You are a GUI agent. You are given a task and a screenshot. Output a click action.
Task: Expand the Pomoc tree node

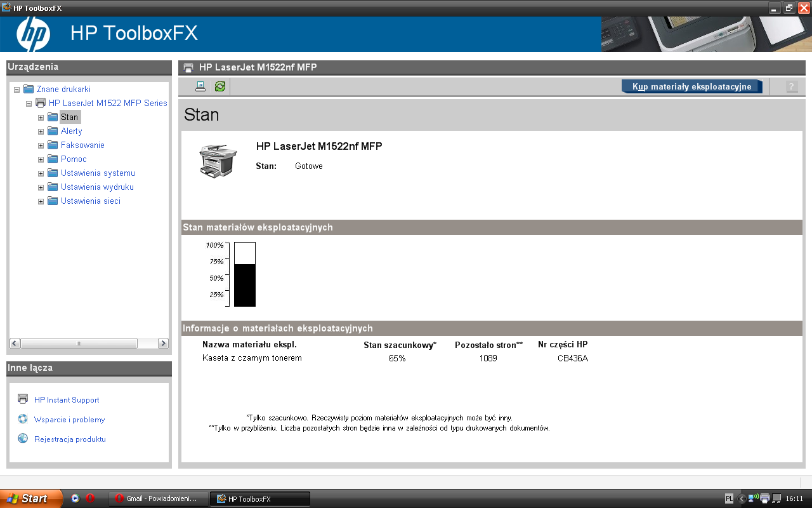[x=41, y=159]
